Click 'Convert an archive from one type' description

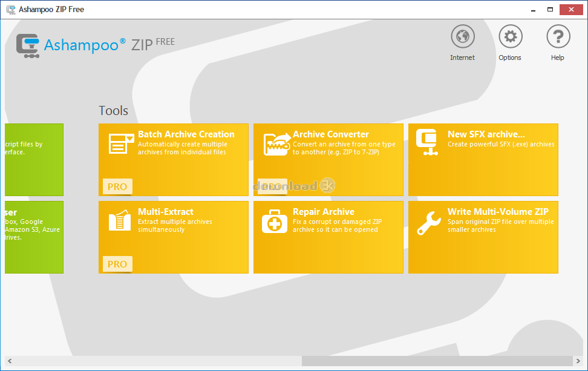coord(344,148)
